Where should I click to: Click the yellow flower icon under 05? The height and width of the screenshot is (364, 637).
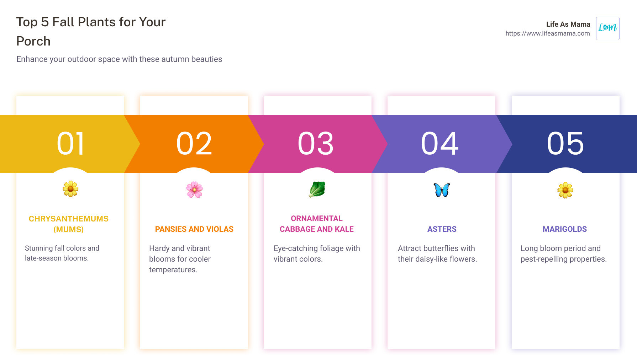pos(565,190)
